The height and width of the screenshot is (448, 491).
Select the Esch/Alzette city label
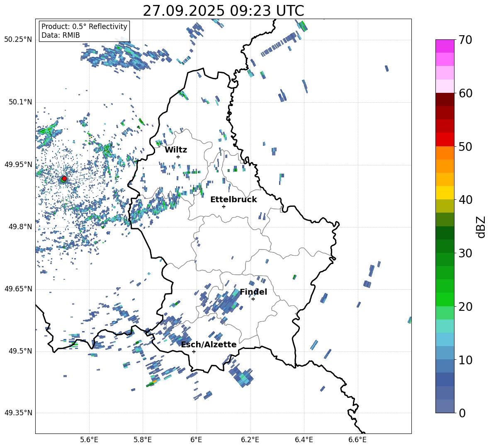pyautogui.click(x=209, y=344)
